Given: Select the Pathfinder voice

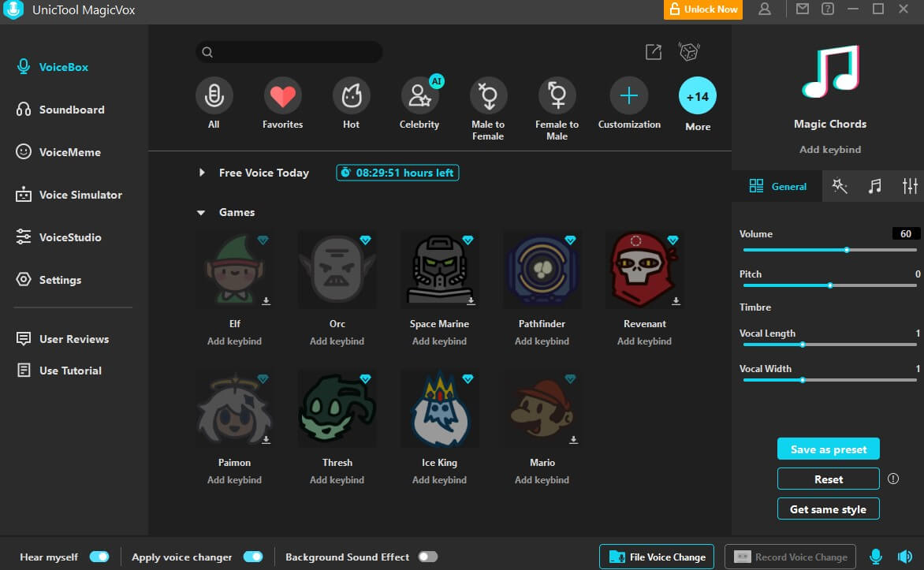Looking at the screenshot, I should 542,270.
